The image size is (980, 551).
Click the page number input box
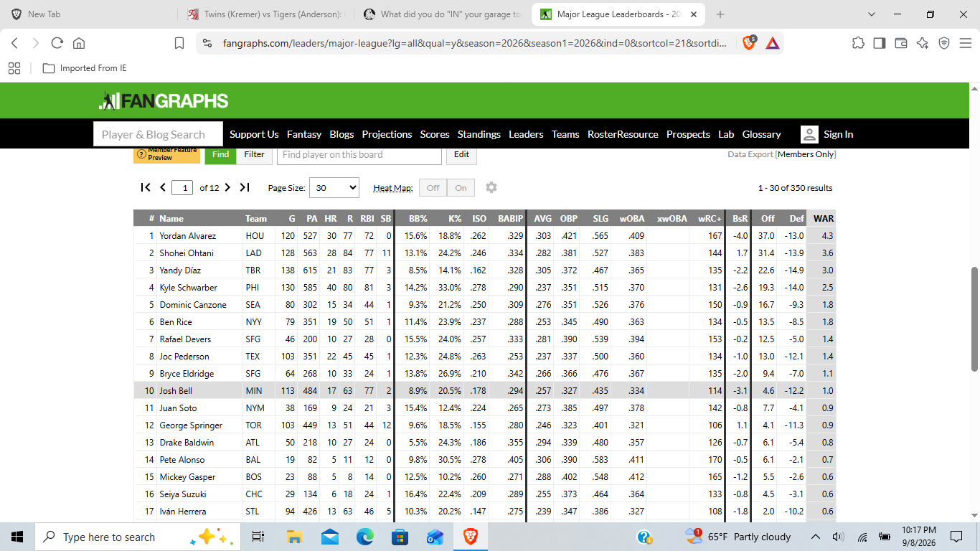[x=183, y=188]
